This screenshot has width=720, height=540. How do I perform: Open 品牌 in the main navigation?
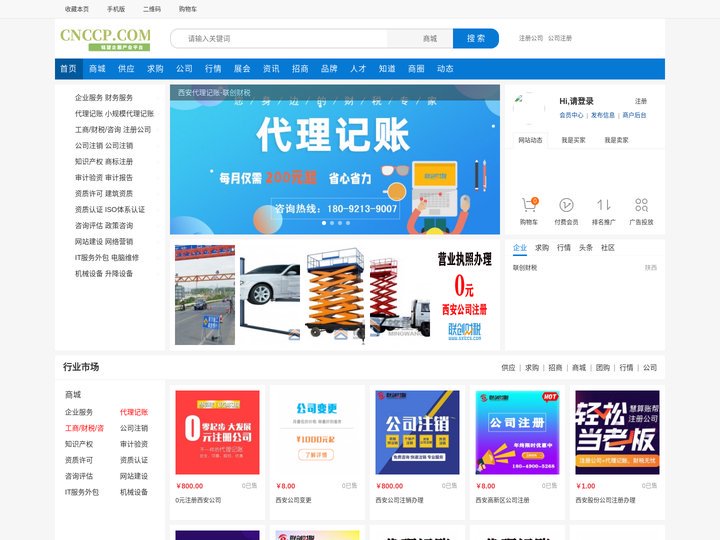click(x=329, y=69)
